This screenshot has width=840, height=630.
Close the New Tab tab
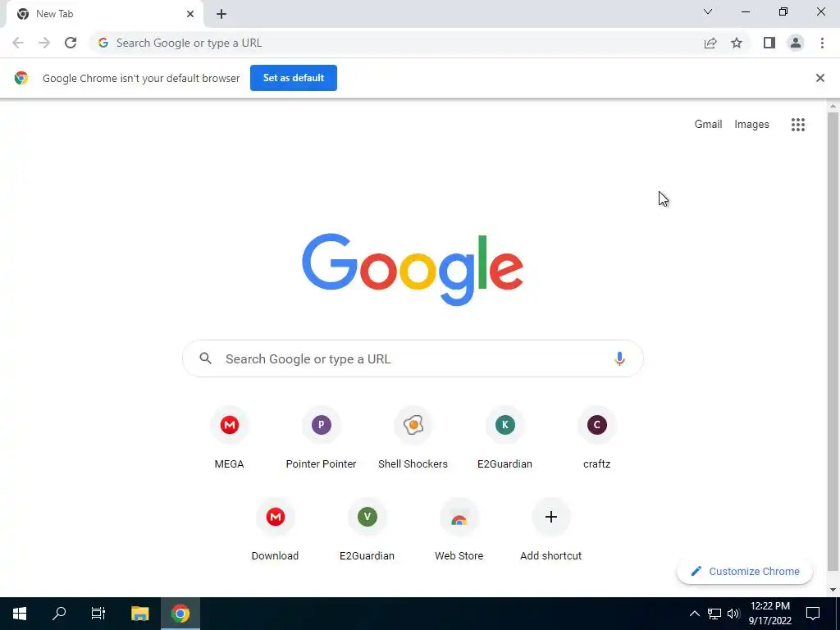point(190,14)
